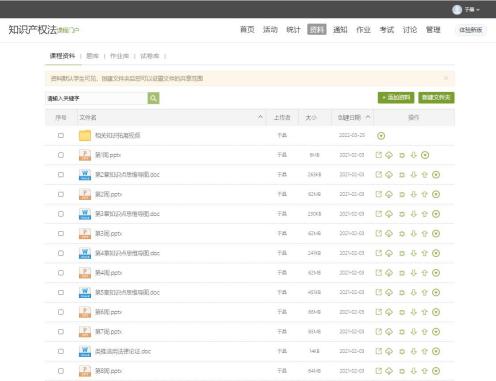The width and height of the screenshot is (496, 381).
Task: Click the cloud icon for 第7周.pptx
Action: pos(389,332)
